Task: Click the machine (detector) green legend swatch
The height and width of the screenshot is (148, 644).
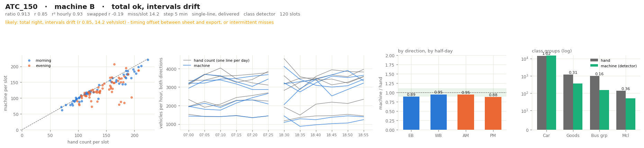Action: point(594,66)
